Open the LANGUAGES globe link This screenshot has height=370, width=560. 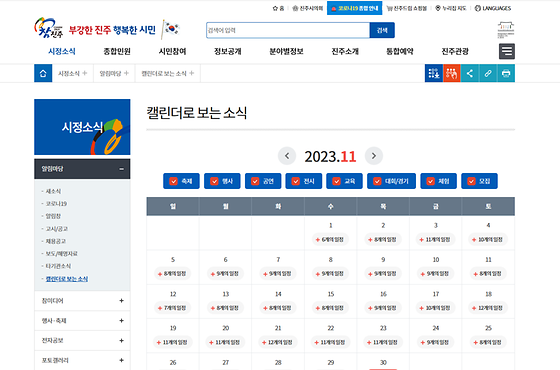493,8
